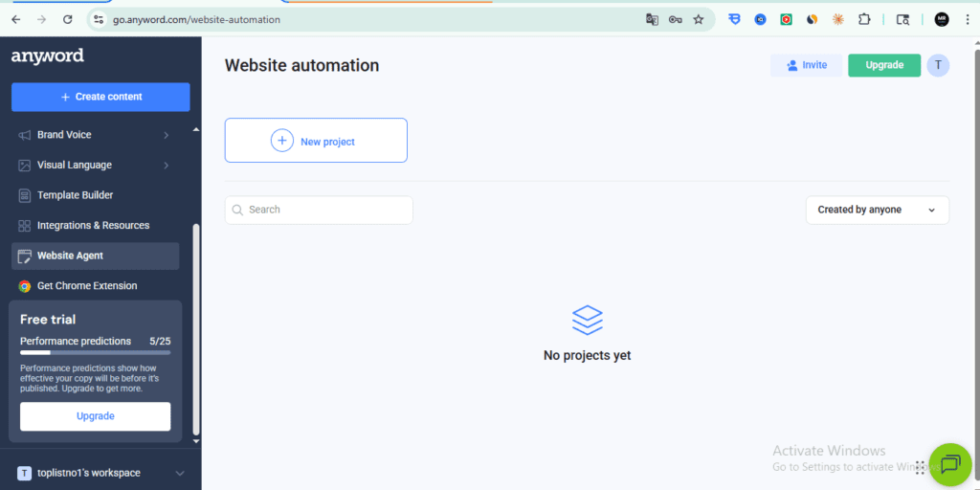Click Template Builder icon

[x=24, y=195]
